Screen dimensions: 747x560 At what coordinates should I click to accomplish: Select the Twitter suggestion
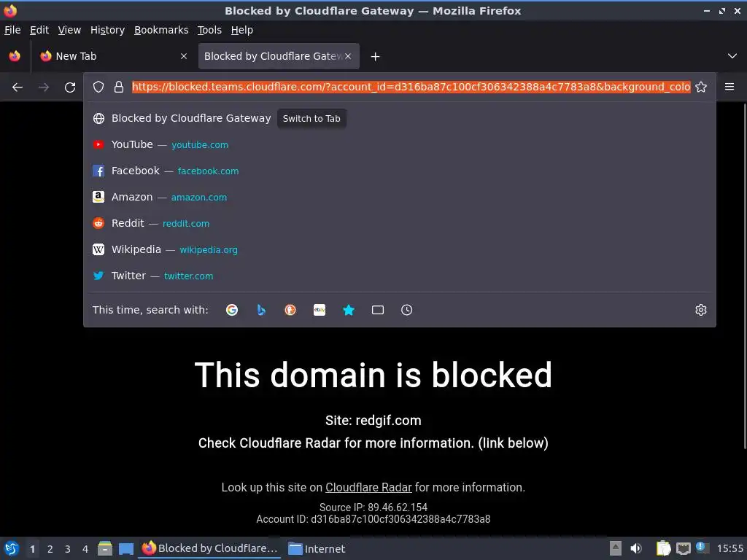coord(400,276)
